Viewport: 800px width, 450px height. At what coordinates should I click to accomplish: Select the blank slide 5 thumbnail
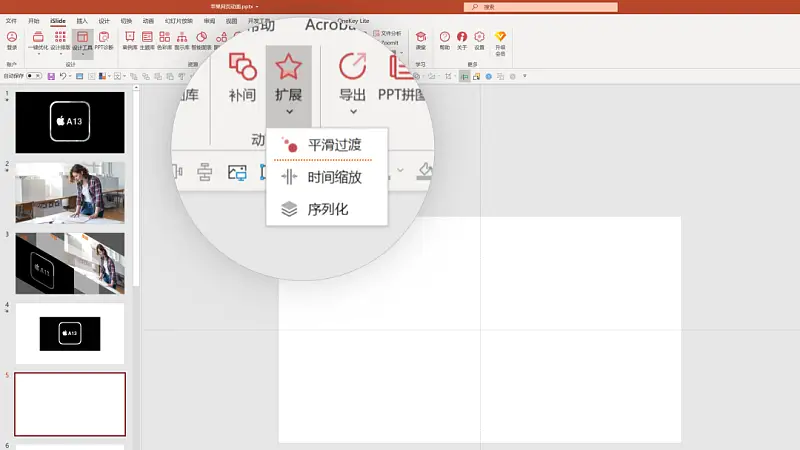pos(70,404)
